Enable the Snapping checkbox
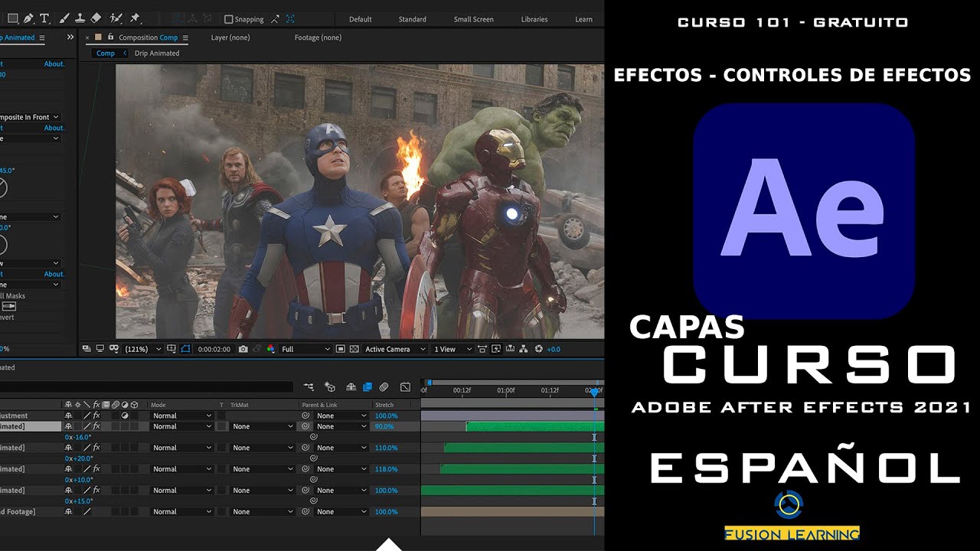980x551 pixels. point(228,19)
